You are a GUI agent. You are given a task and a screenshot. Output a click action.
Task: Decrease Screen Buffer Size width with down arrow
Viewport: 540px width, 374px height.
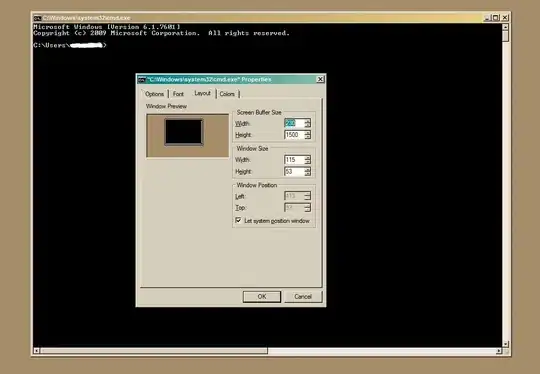click(x=308, y=125)
